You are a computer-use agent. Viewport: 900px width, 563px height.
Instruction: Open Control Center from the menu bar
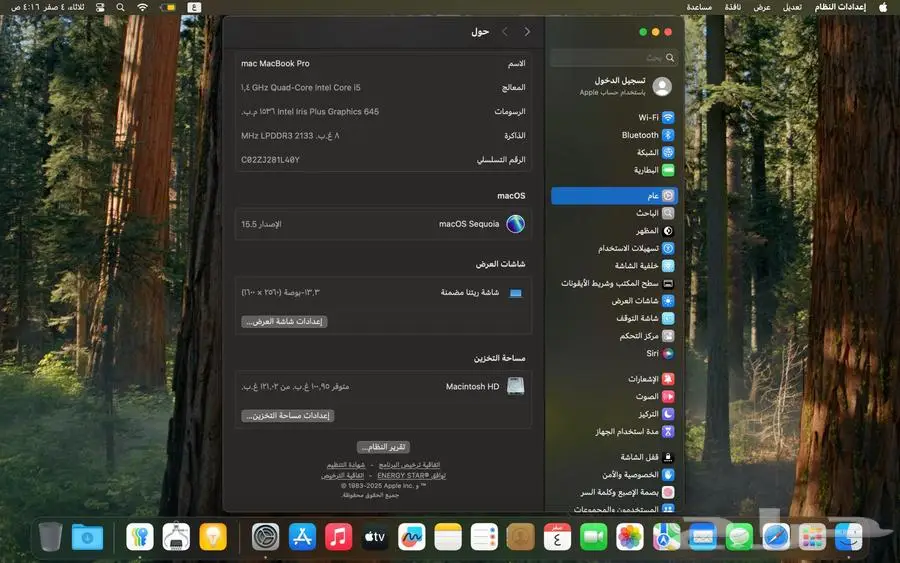coord(100,7)
